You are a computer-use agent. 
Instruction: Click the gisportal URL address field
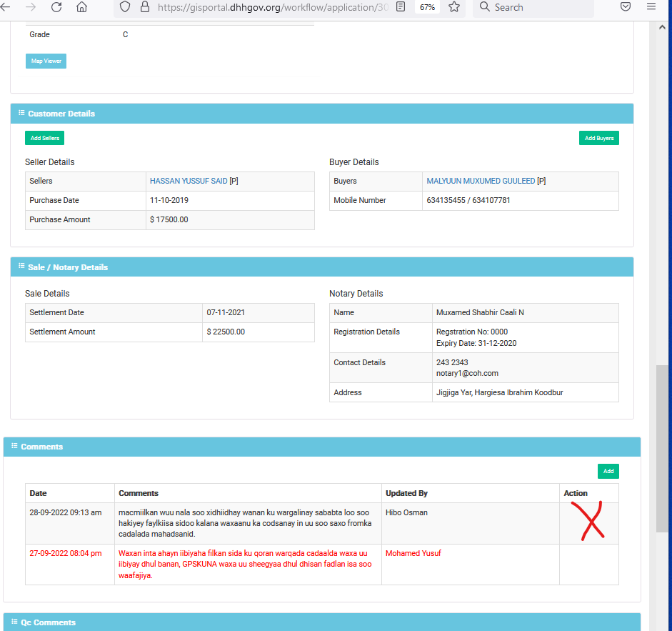click(x=273, y=7)
